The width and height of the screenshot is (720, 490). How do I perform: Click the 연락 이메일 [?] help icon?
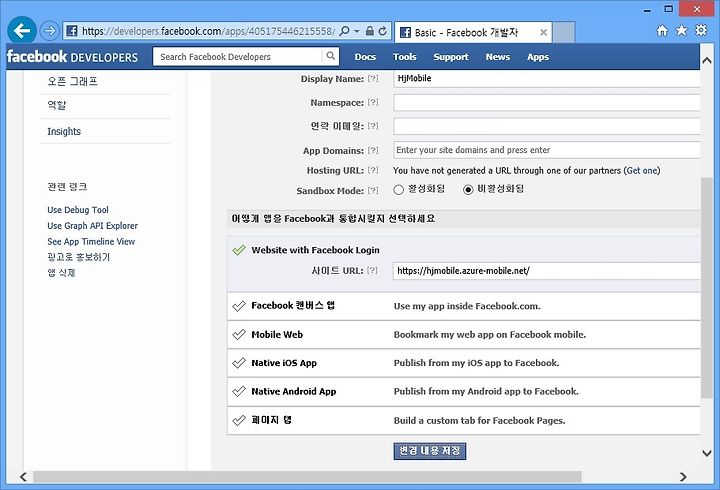tap(373, 126)
